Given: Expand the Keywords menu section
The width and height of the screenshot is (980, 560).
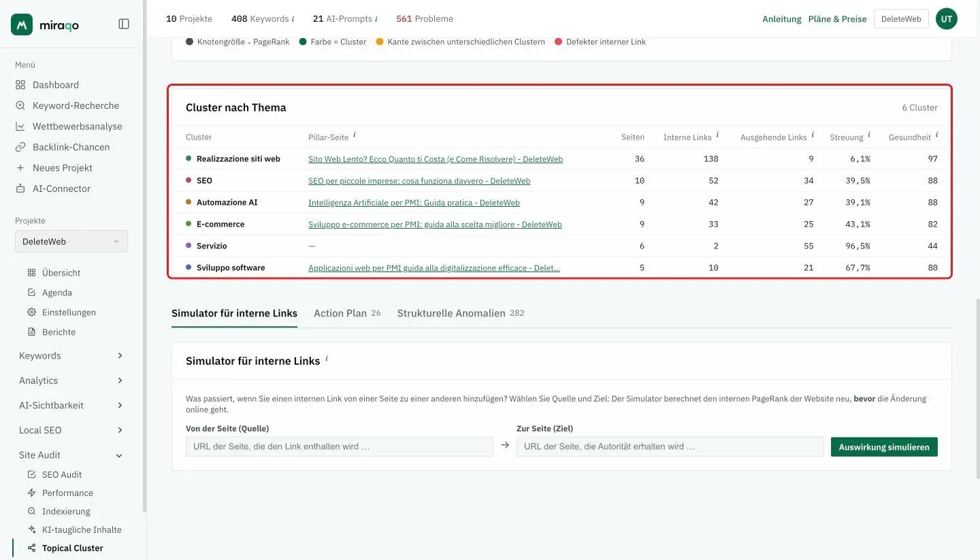Looking at the screenshot, I should click(71, 356).
